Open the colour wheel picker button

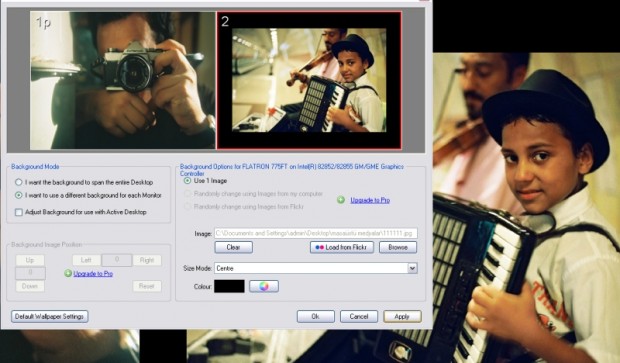pos(264,286)
